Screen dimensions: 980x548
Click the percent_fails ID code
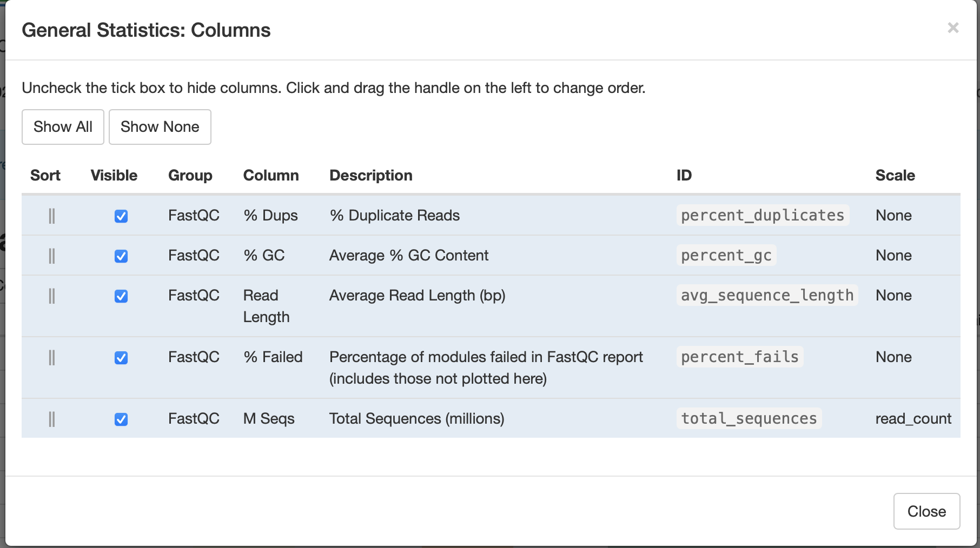tap(739, 357)
